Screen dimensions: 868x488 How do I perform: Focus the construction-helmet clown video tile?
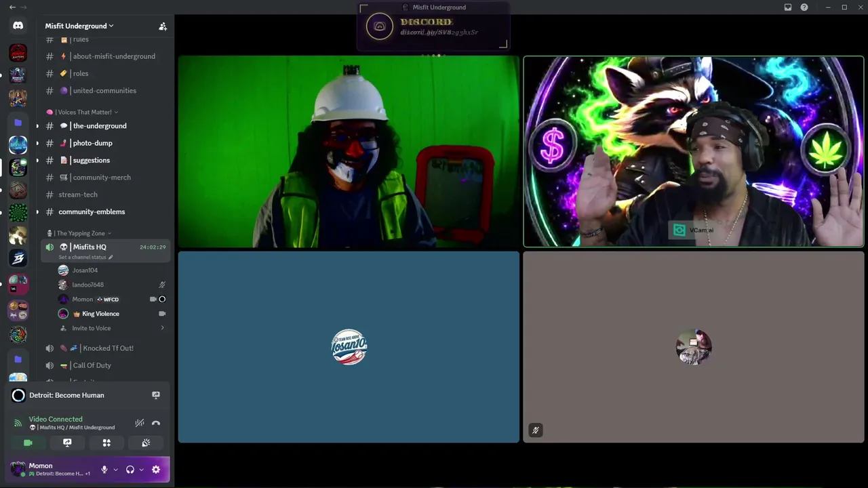(349, 151)
